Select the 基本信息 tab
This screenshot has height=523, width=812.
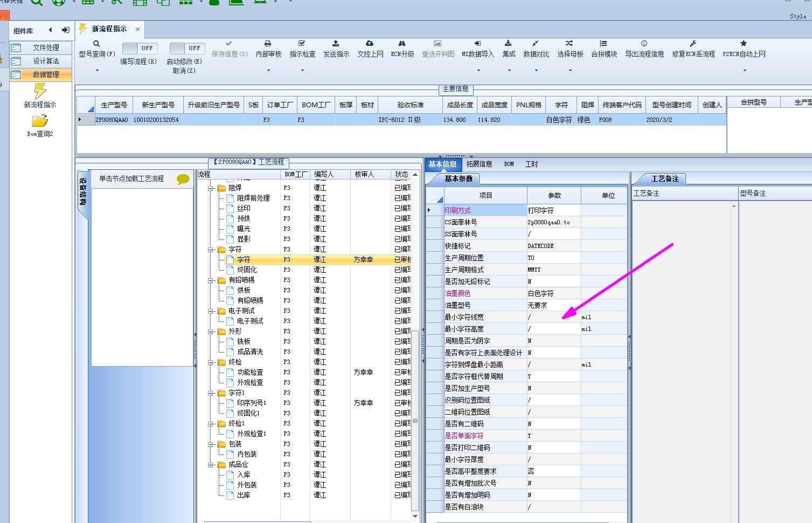(442, 164)
